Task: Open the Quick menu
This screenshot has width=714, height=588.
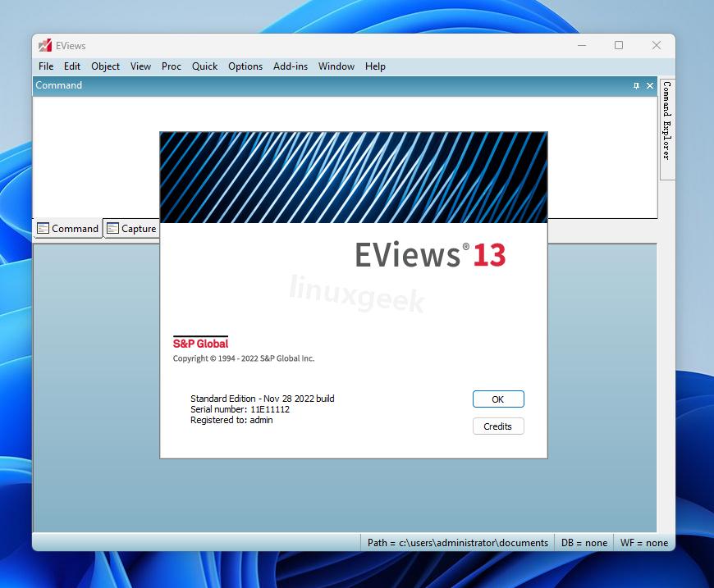Action: (204, 66)
